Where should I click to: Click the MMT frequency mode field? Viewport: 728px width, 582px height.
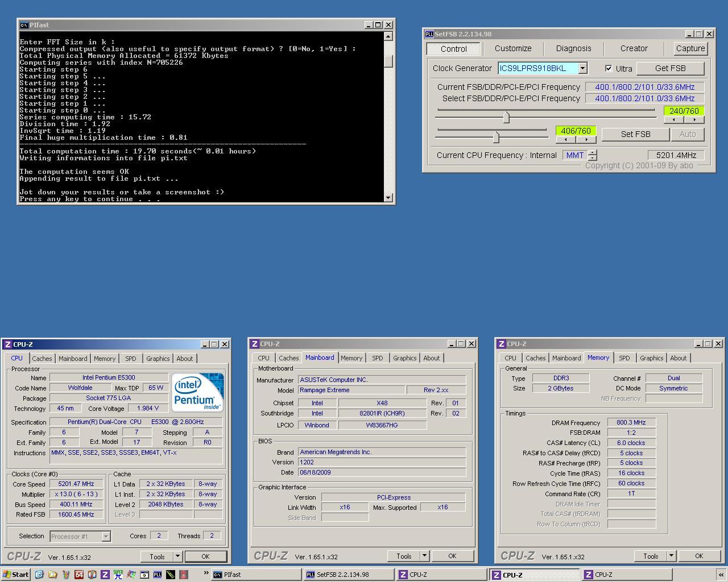pyautogui.click(x=574, y=155)
